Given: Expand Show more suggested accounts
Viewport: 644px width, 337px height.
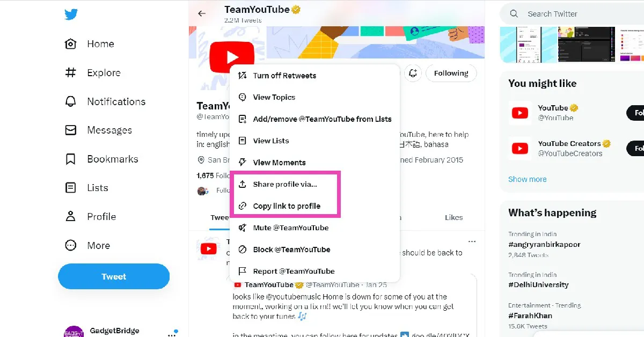Looking at the screenshot, I should pos(528,179).
